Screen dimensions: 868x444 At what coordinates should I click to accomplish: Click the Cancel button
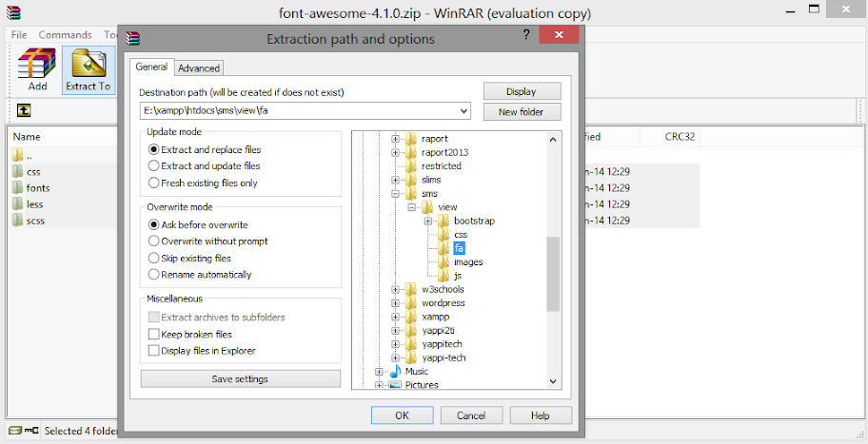click(471, 415)
